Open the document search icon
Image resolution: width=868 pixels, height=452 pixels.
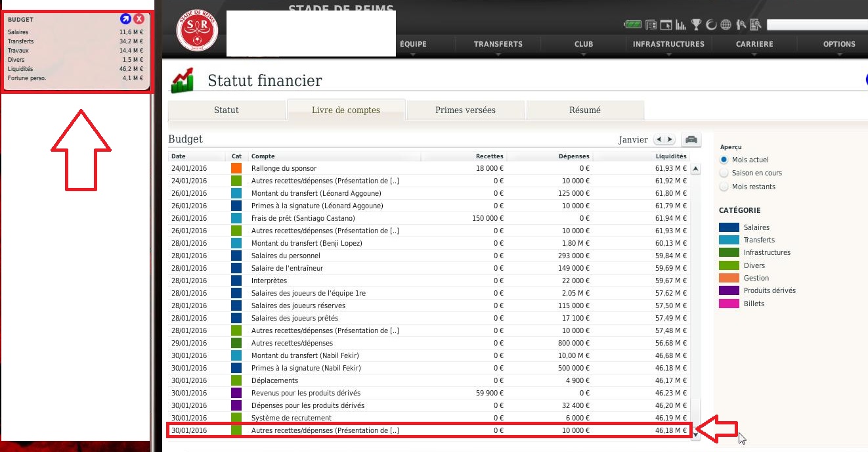(756, 25)
